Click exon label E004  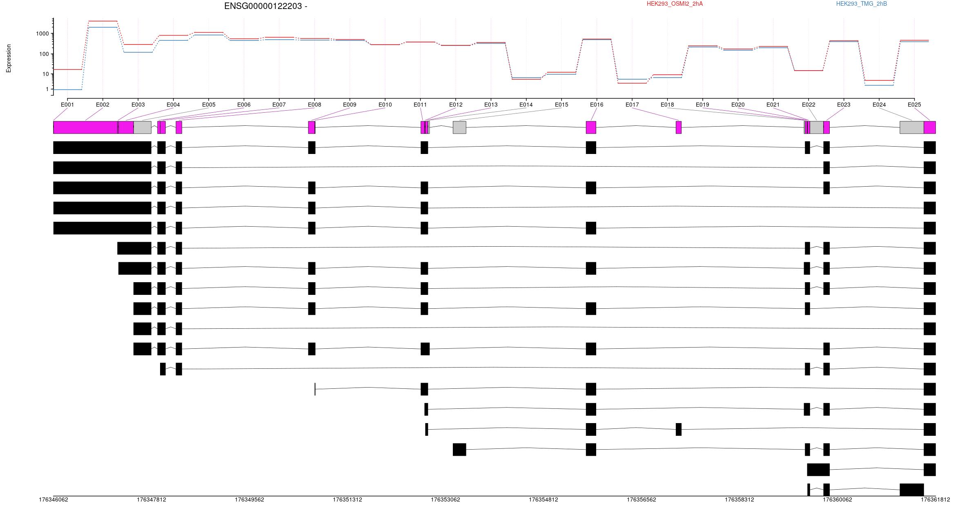(173, 105)
